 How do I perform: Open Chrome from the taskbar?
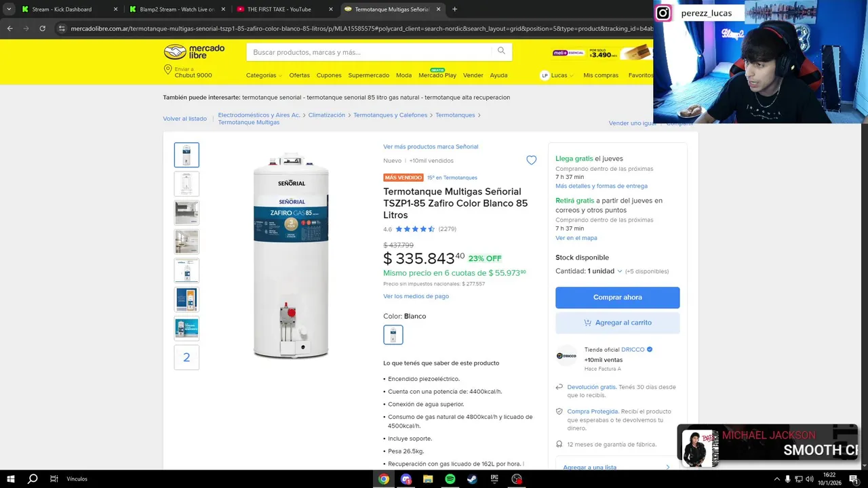coord(384,479)
